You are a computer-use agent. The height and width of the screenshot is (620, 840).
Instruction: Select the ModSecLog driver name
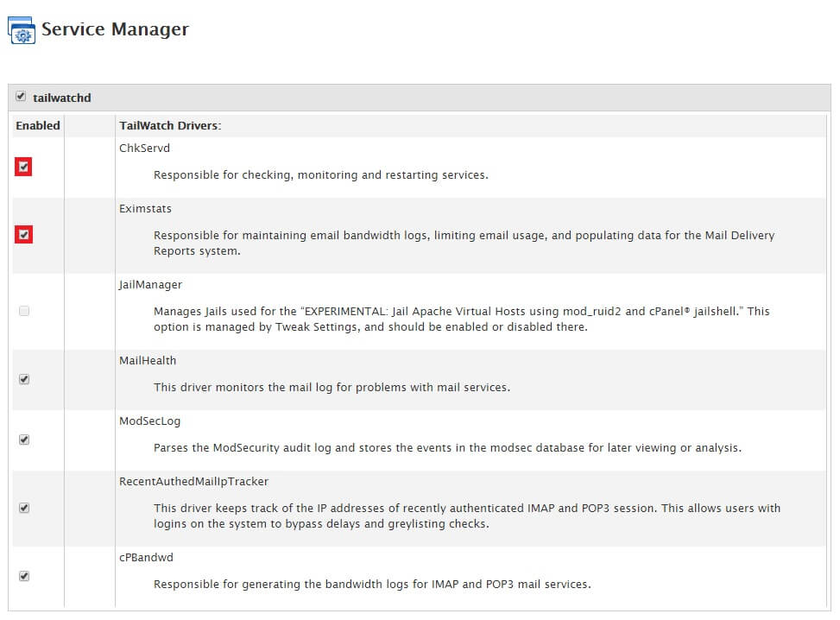pyautogui.click(x=149, y=421)
